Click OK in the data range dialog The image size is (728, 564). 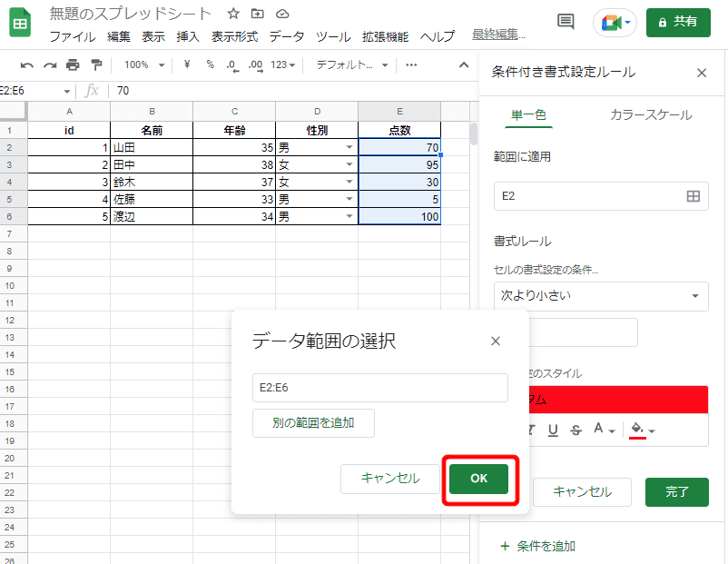click(x=479, y=479)
